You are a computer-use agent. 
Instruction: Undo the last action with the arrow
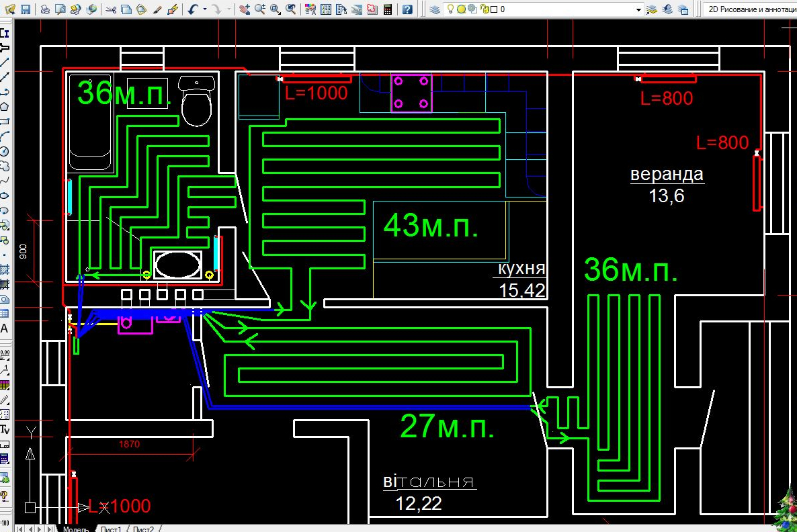tap(193, 9)
